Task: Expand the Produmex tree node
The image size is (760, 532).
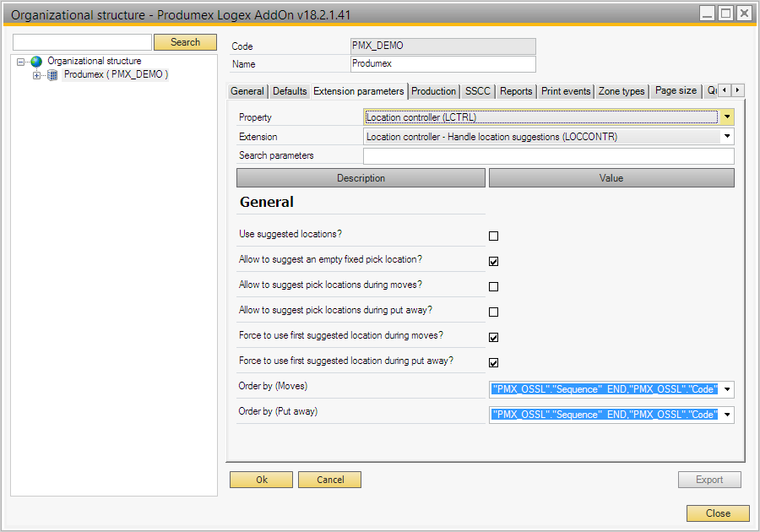Action: [36, 75]
